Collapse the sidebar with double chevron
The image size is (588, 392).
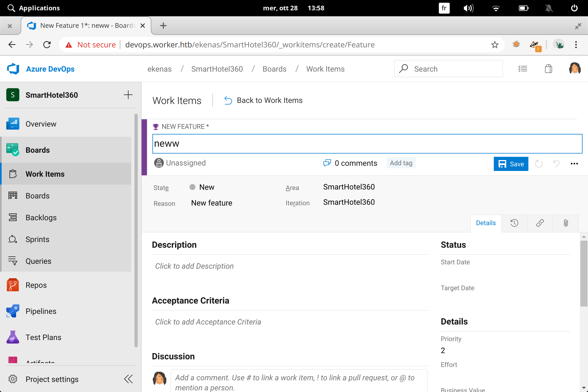click(x=128, y=379)
